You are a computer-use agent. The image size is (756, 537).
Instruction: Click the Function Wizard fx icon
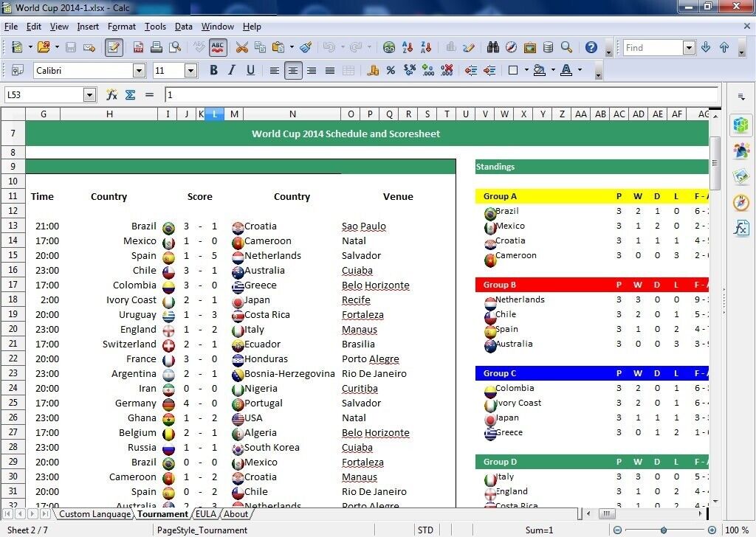[x=112, y=94]
